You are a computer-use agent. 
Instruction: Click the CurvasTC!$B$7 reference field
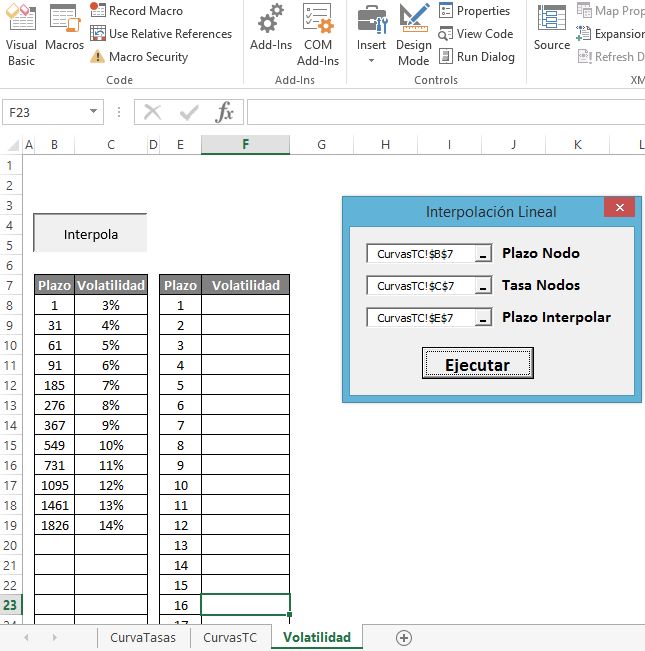click(x=421, y=253)
